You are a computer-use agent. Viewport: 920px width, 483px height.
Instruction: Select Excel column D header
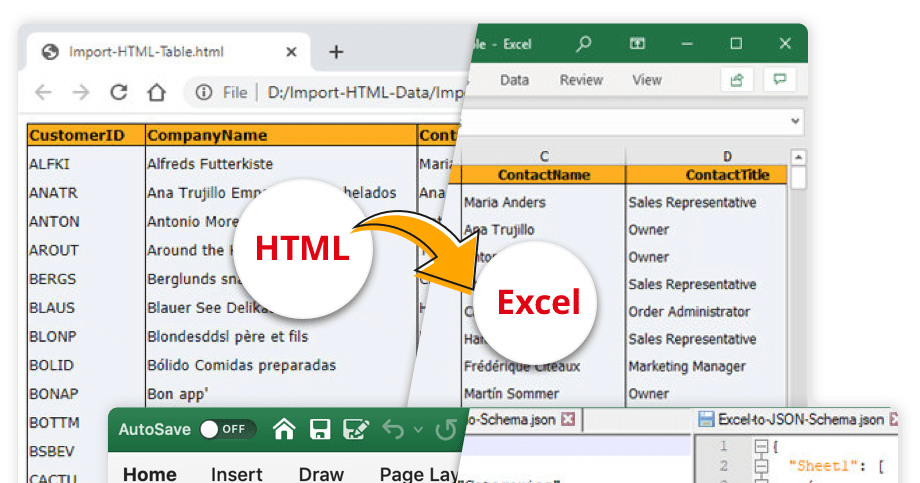click(x=727, y=157)
